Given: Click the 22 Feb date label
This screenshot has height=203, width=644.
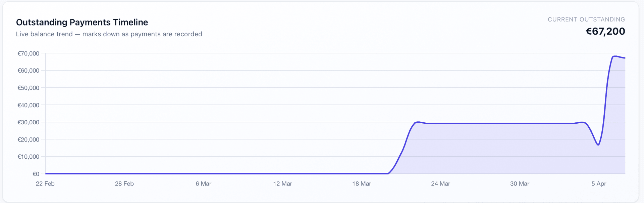Looking at the screenshot, I should click(x=45, y=184).
